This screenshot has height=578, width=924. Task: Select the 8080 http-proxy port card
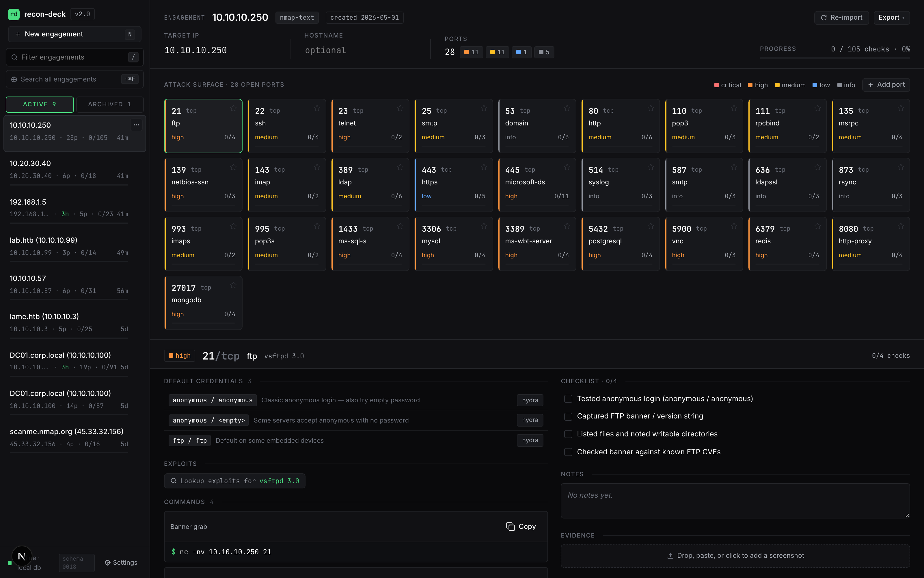(871, 244)
